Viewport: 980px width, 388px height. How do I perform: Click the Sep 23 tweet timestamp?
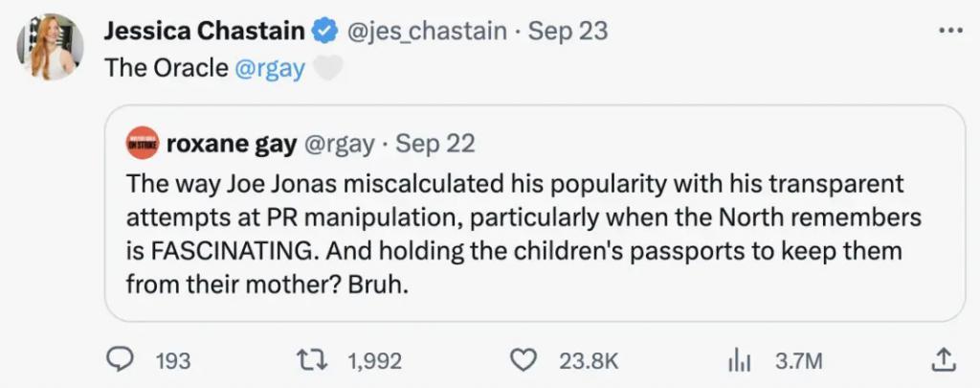[568, 31]
